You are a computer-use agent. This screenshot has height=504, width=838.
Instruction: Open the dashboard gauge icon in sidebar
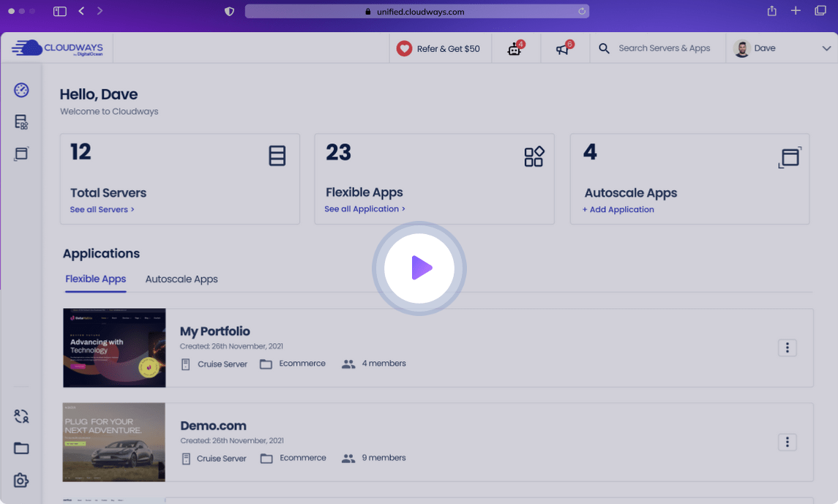pos(21,90)
